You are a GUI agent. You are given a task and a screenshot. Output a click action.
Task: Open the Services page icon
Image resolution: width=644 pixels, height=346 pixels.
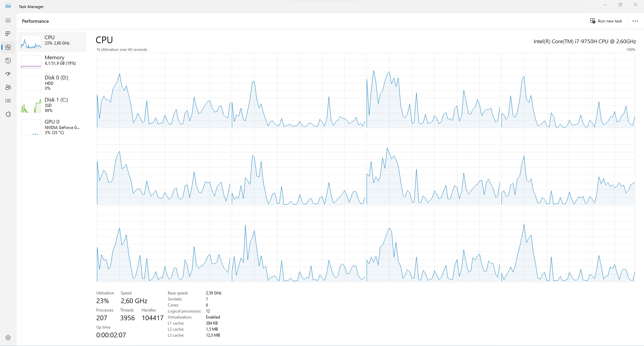tap(8, 114)
